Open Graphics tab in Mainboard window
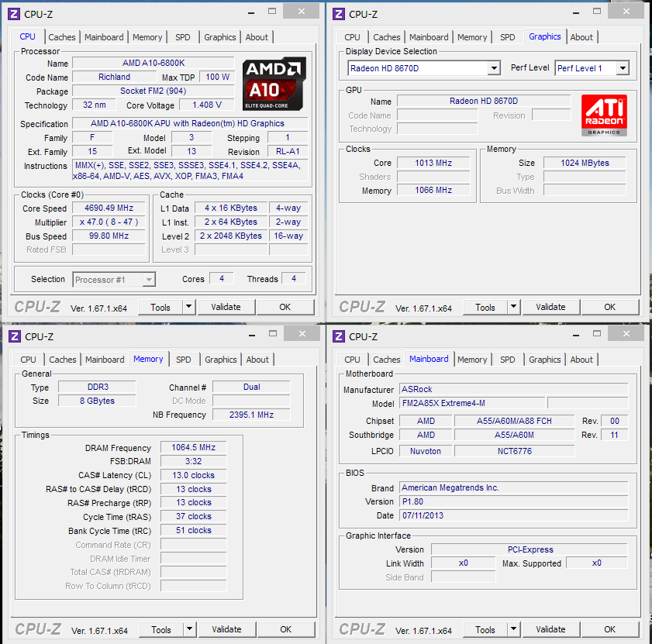The width and height of the screenshot is (652, 644). [545, 360]
